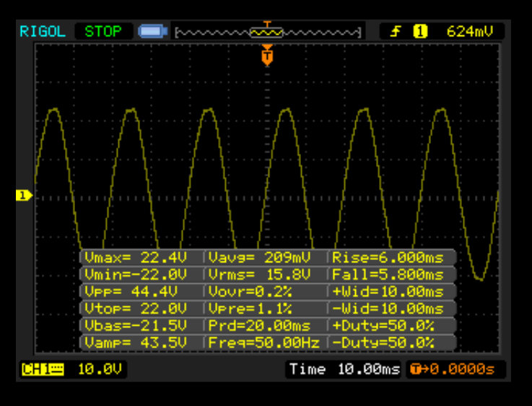Click the waveform memory position overview bar
Viewport: 532px width, 406px height.
click(267, 33)
